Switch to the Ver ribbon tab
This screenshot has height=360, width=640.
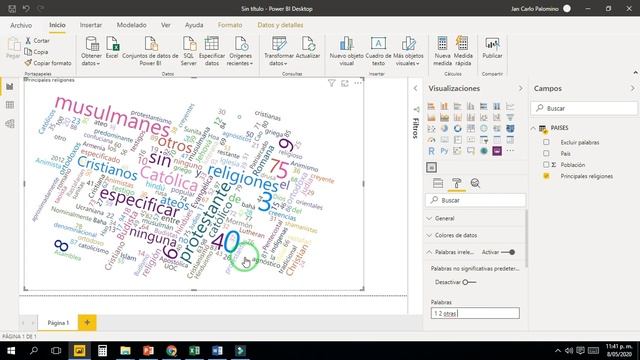(x=166, y=25)
